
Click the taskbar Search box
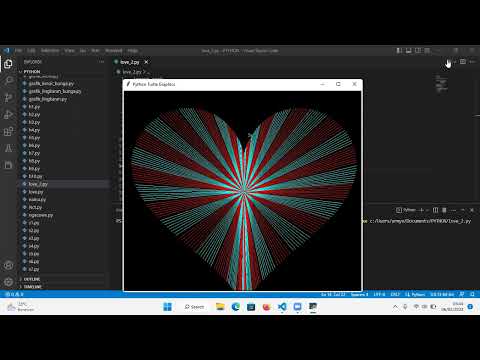[194, 307]
